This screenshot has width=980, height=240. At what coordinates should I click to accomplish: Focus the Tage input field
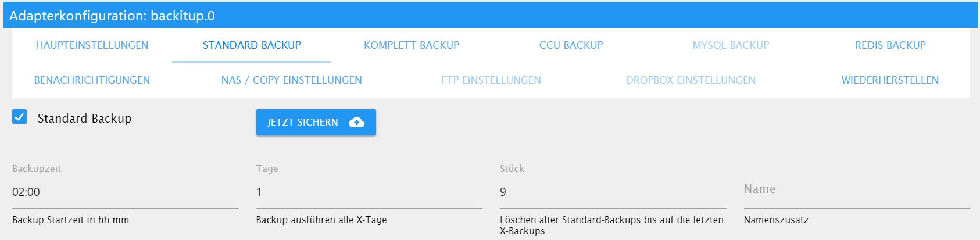(369, 192)
